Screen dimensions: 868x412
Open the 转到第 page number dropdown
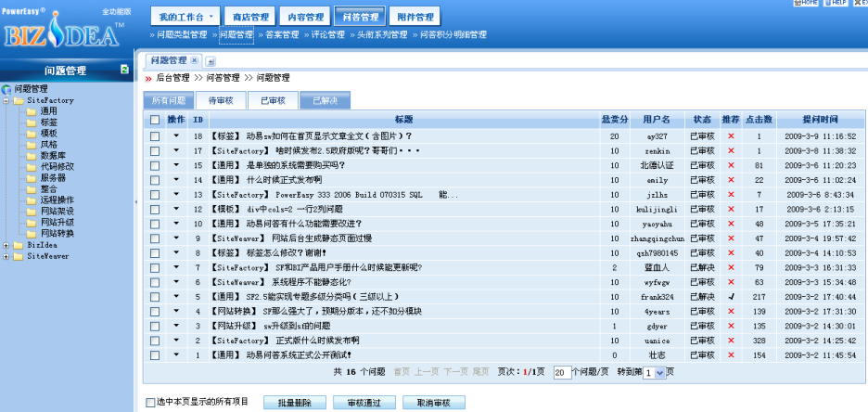[x=660, y=372]
